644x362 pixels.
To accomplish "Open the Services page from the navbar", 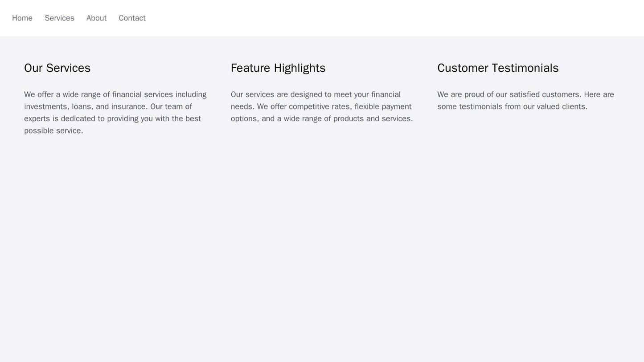I will point(59,18).
